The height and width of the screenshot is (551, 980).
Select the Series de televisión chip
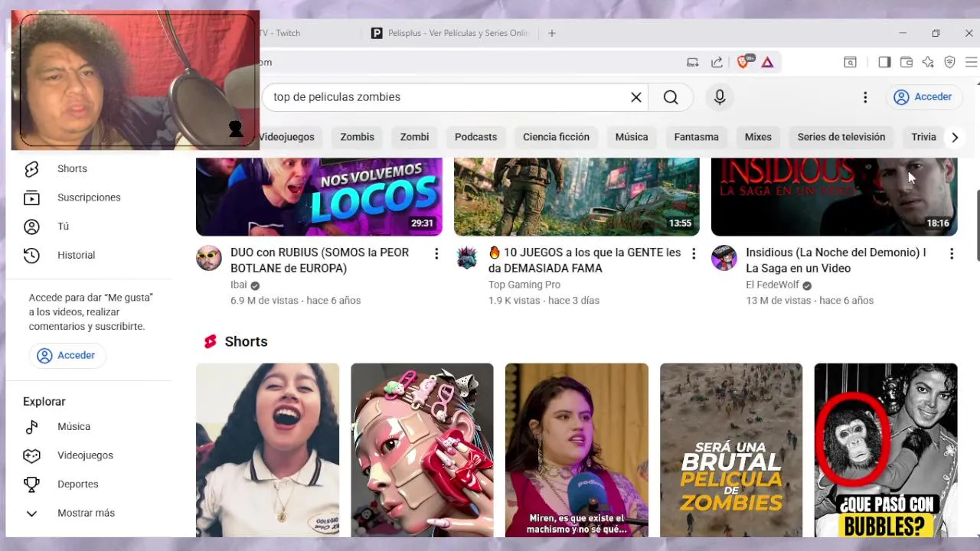841,137
